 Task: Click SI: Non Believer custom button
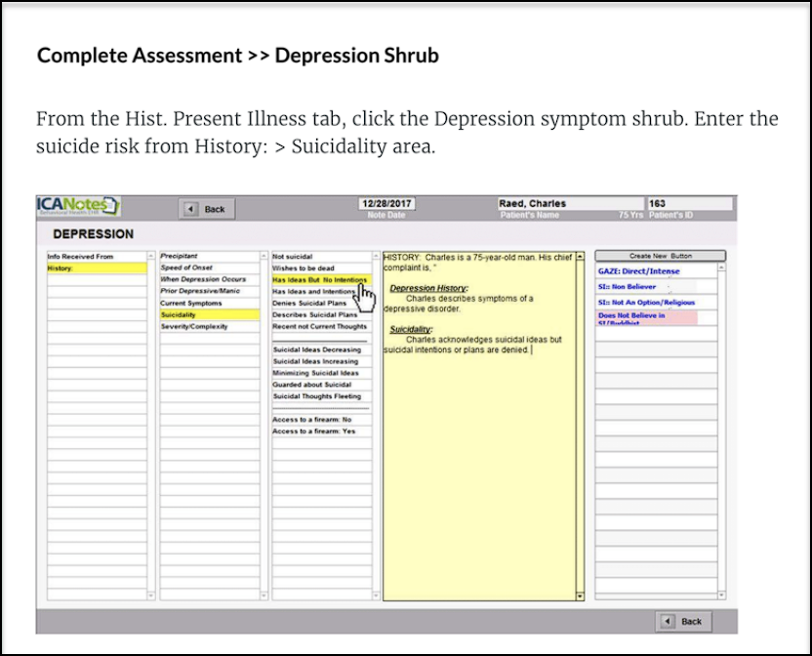(x=656, y=287)
